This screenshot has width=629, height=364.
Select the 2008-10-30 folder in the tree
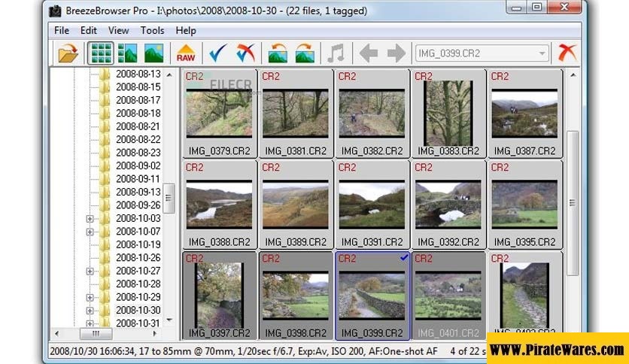tap(138, 311)
